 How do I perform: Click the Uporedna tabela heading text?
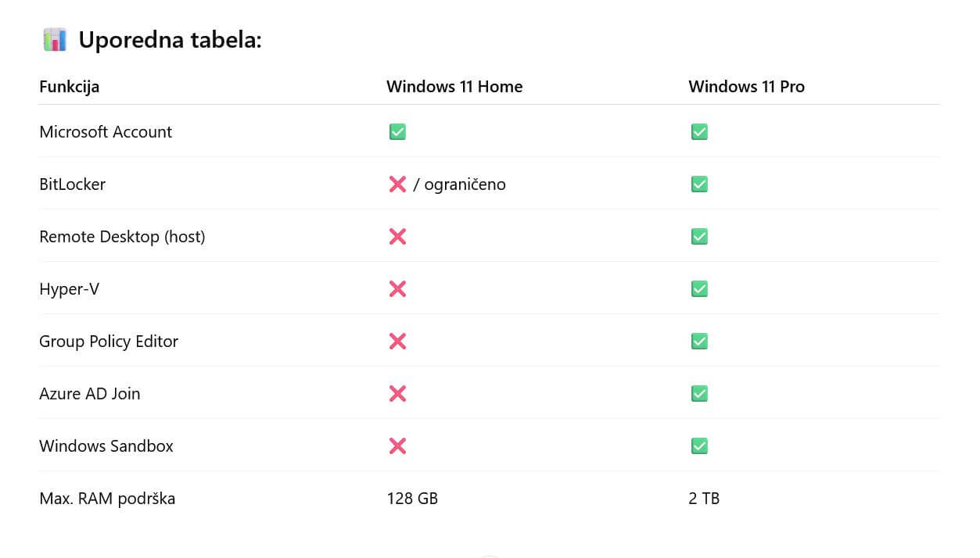[x=170, y=40]
